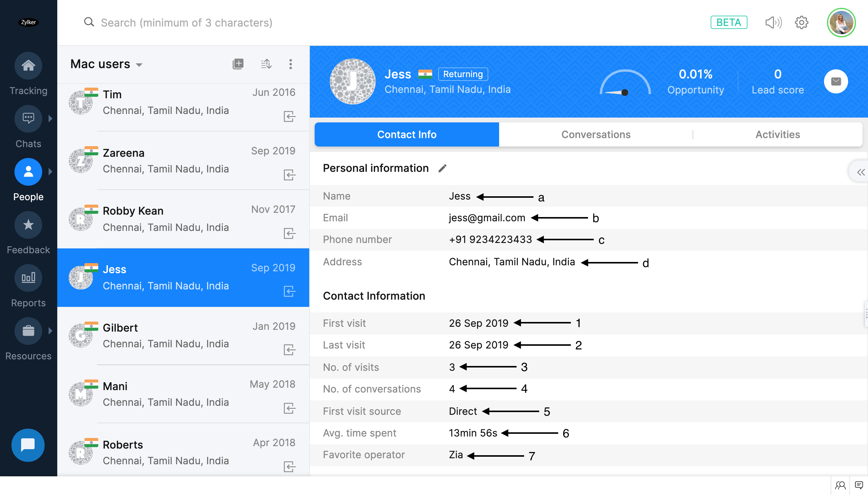Go to the Feedback star icon
The image size is (868, 495).
pyautogui.click(x=28, y=225)
